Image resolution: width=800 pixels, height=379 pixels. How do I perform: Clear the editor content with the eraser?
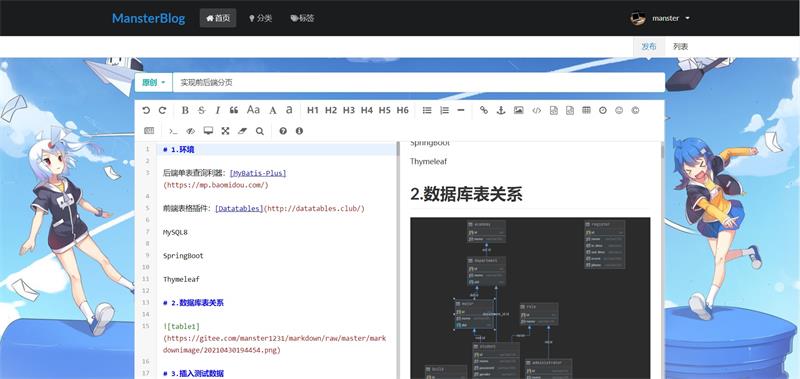242,131
